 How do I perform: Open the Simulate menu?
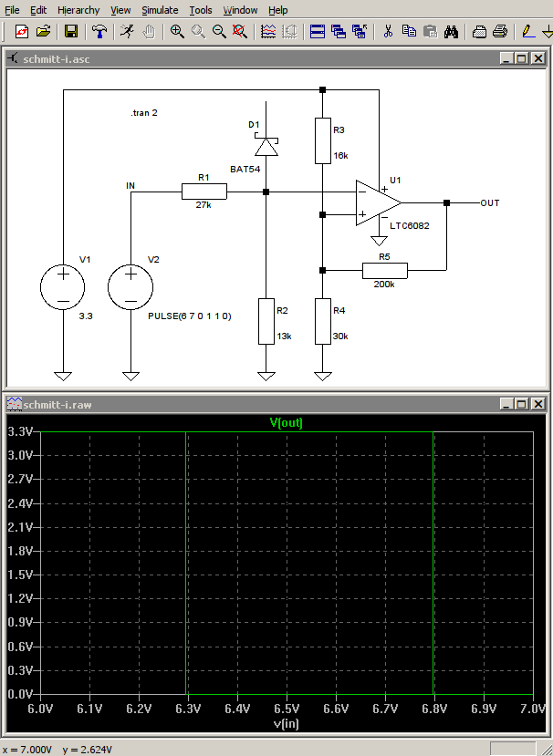tap(160, 10)
